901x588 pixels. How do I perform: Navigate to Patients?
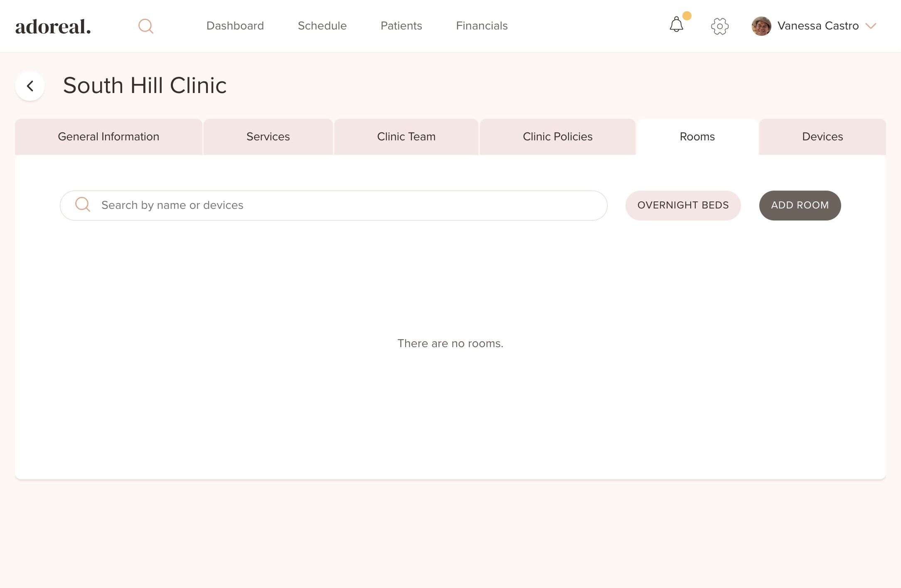pyautogui.click(x=401, y=26)
